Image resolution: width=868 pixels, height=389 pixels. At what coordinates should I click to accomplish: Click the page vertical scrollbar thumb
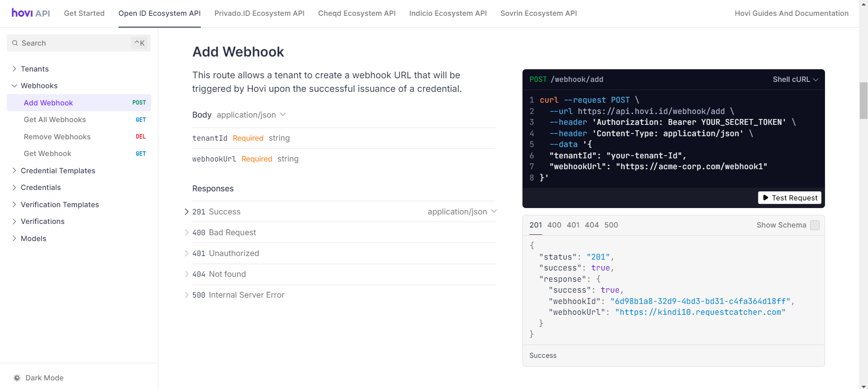(863, 100)
